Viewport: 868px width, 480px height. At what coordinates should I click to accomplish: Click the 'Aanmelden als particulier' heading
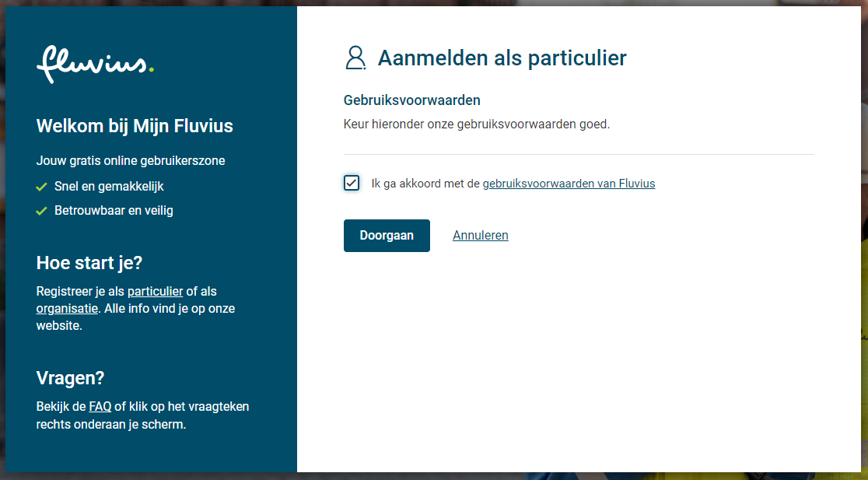[502, 58]
